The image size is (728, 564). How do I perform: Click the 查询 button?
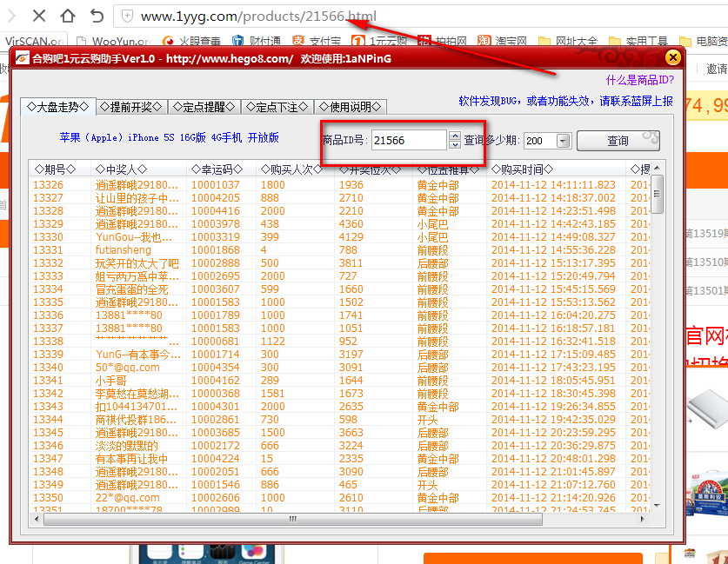click(618, 140)
